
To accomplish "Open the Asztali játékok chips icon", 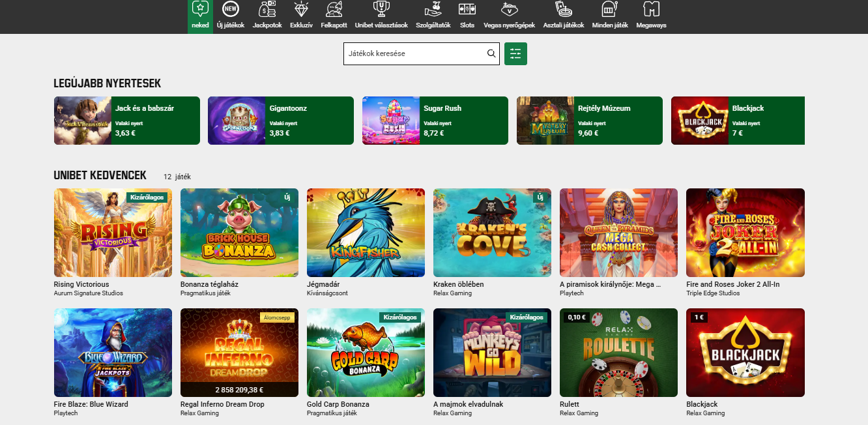I will click(x=564, y=8).
